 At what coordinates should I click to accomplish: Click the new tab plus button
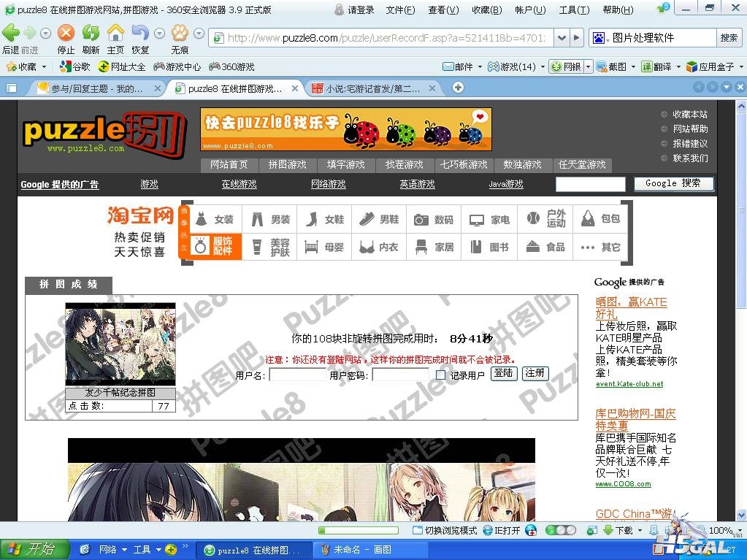458,88
